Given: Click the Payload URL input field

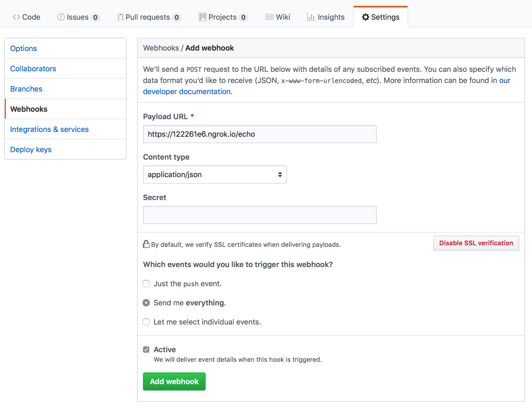Looking at the screenshot, I should coord(260,134).
